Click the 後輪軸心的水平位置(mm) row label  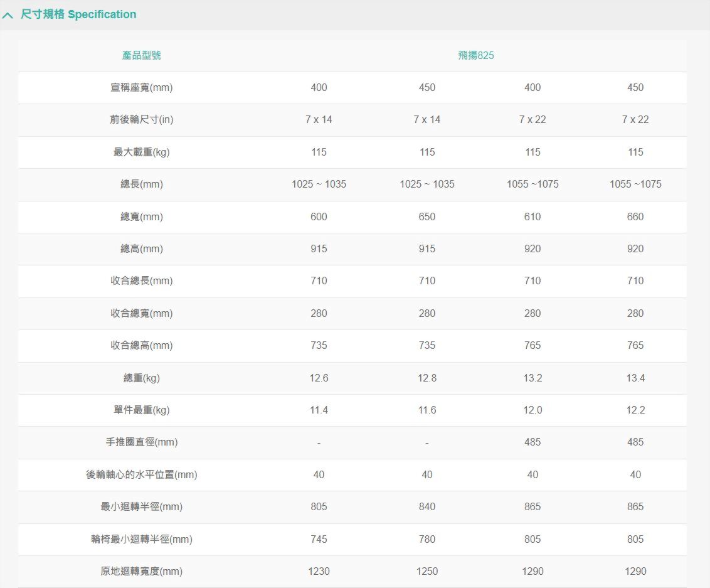[141, 475]
